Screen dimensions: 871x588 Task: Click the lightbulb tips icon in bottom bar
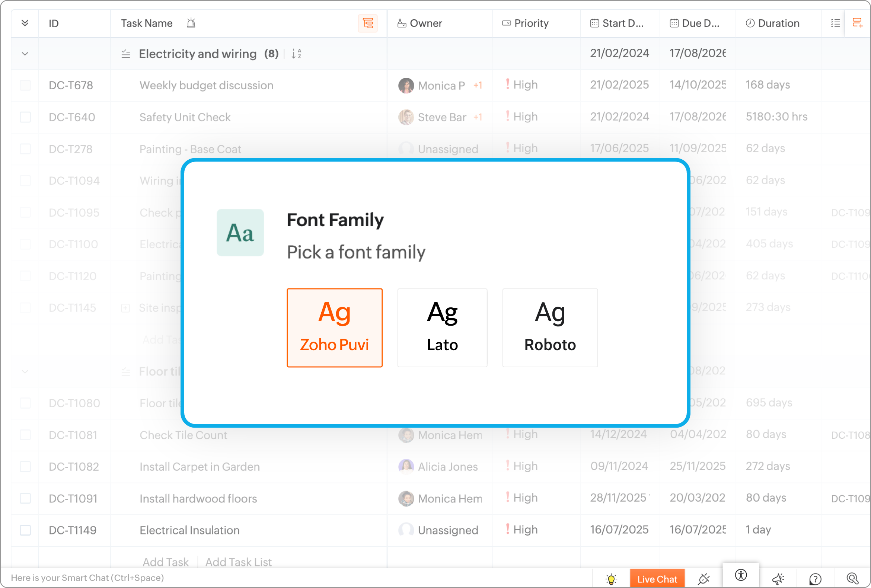(x=611, y=579)
